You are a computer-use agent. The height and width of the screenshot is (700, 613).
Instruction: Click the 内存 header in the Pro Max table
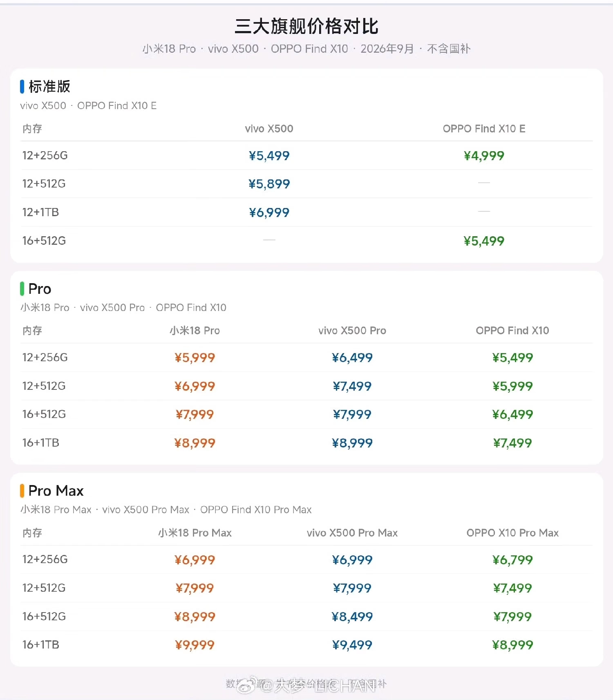pyautogui.click(x=32, y=533)
